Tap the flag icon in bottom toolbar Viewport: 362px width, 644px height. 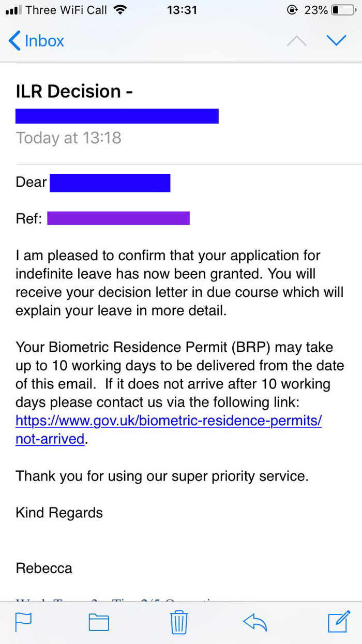click(23, 621)
